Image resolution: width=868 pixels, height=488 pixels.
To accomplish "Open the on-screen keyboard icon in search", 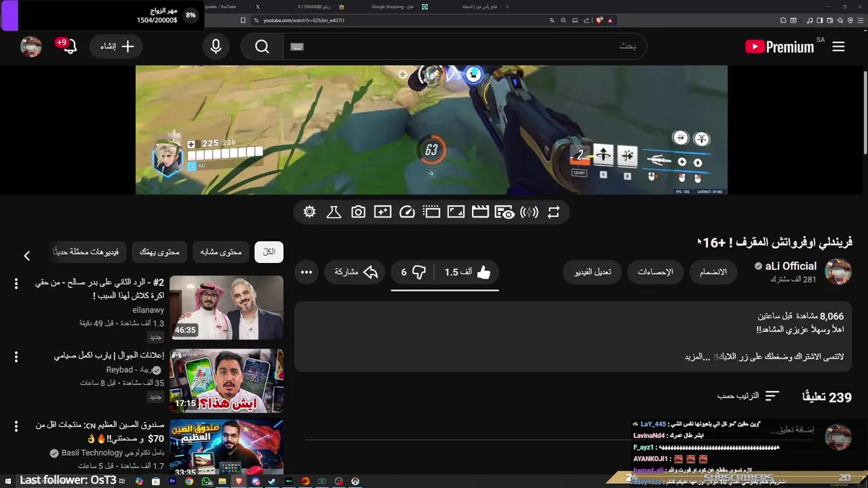I will tap(297, 46).
